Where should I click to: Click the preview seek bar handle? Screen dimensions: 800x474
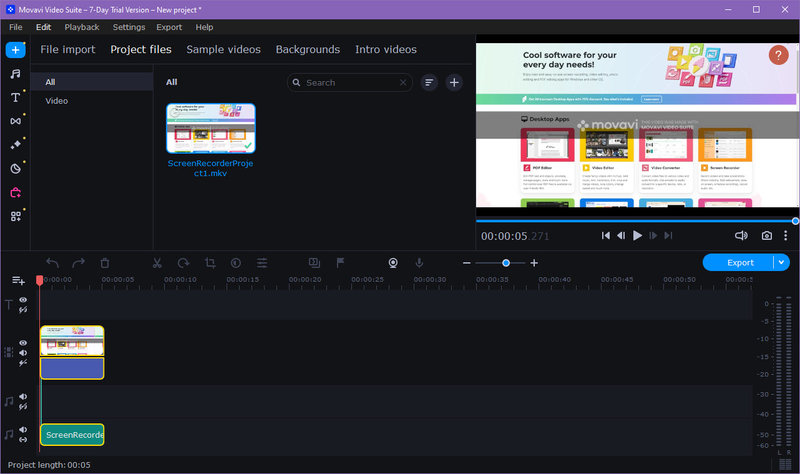pyautogui.click(x=795, y=221)
